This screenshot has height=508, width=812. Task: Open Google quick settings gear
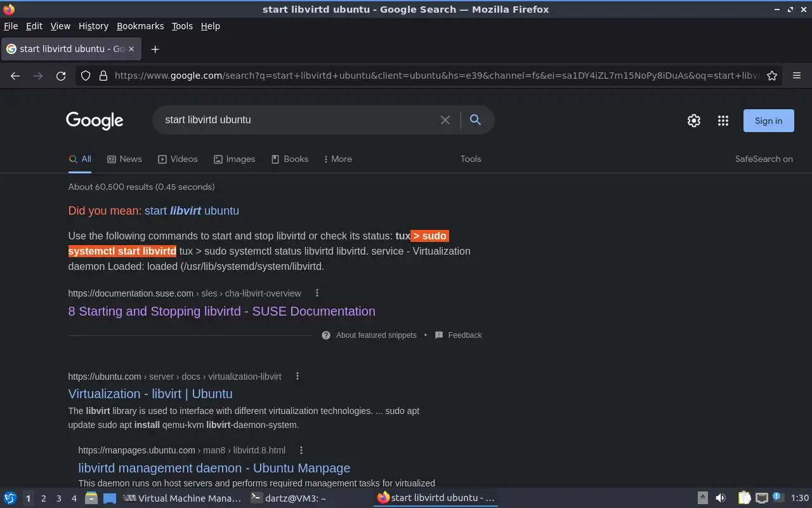click(694, 121)
